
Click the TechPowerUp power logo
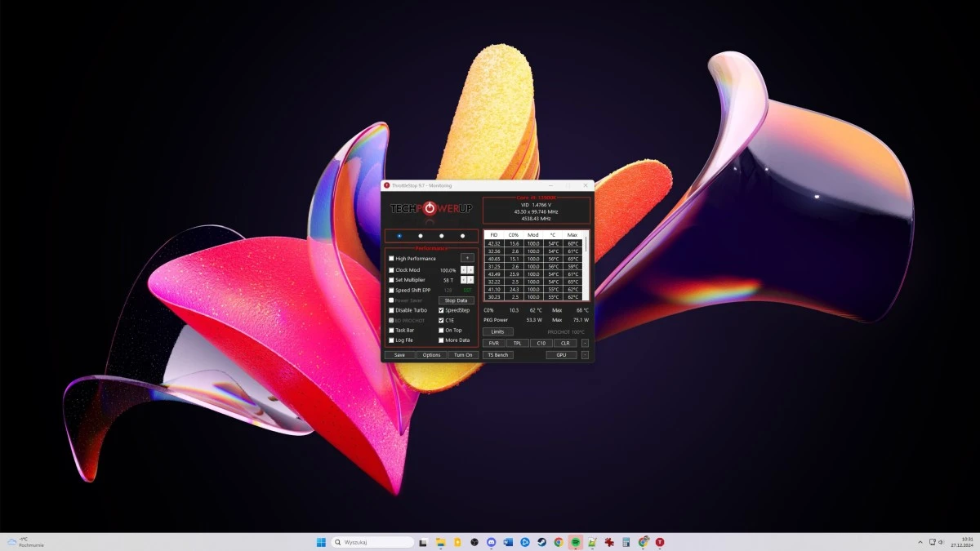click(430, 209)
